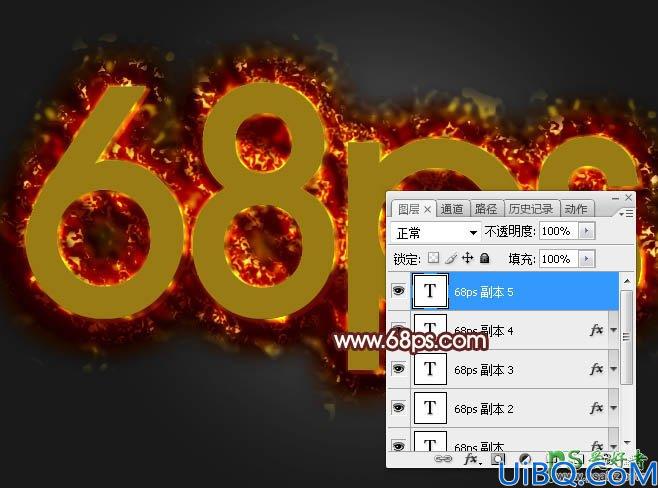Switch to the 动作 (Actions) tab
The width and height of the screenshot is (658, 488).
pyautogui.click(x=576, y=209)
